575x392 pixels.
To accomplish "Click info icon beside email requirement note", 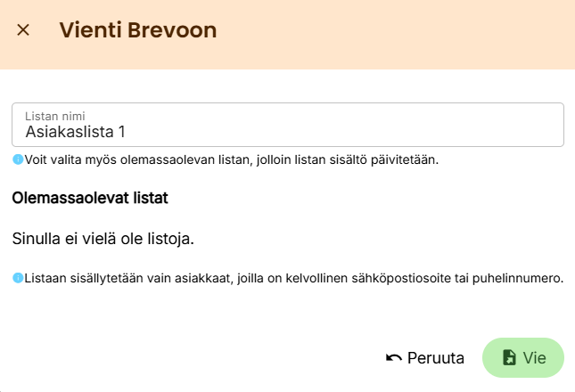I will pos(17,278).
